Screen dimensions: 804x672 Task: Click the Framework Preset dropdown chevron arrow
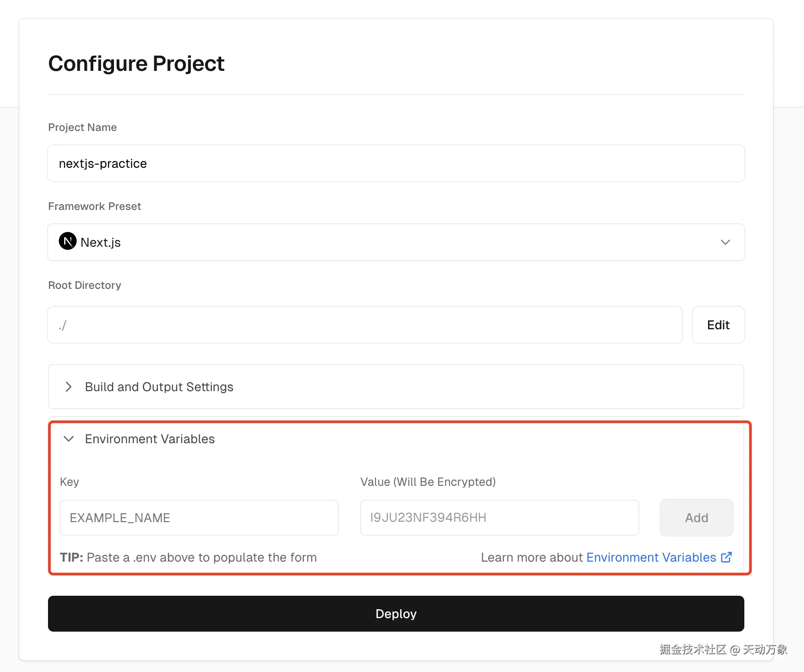725,242
